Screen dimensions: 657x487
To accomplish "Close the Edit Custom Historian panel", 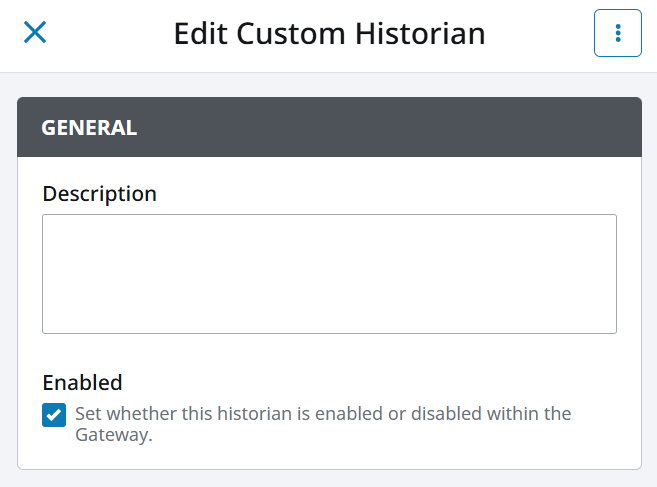I will 35,33.
